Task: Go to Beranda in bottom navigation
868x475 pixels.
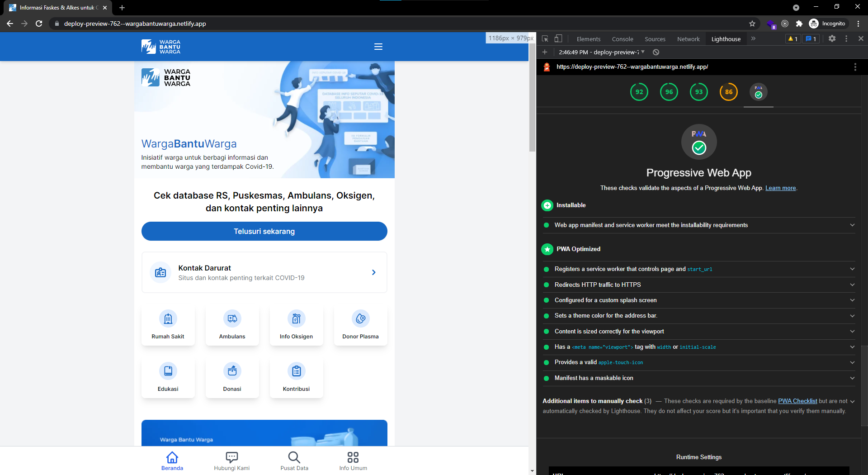Action: (172, 461)
